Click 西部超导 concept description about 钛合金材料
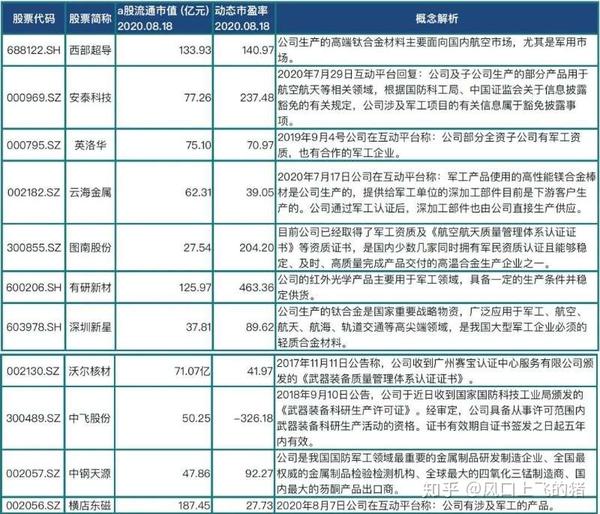The height and width of the screenshot is (514, 600). pos(432,50)
